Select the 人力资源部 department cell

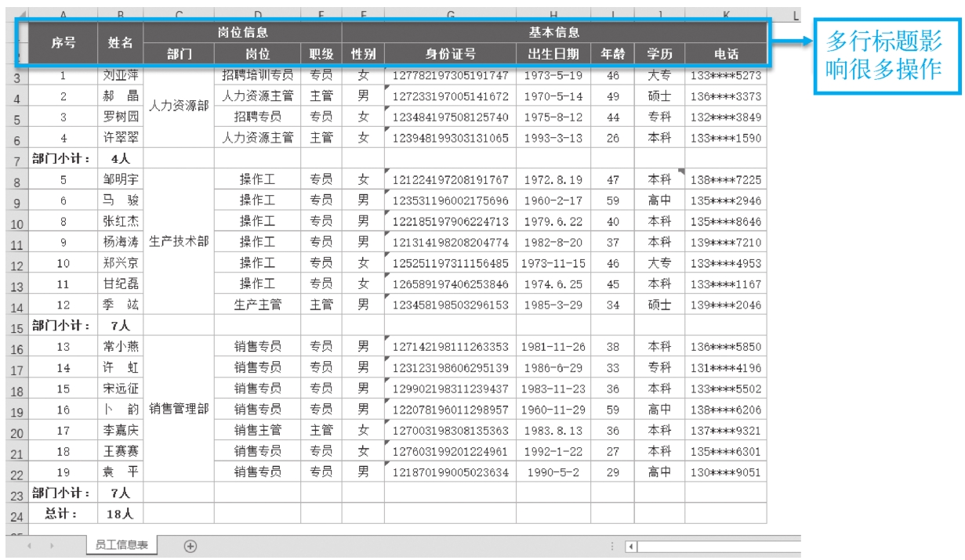coord(179,107)
